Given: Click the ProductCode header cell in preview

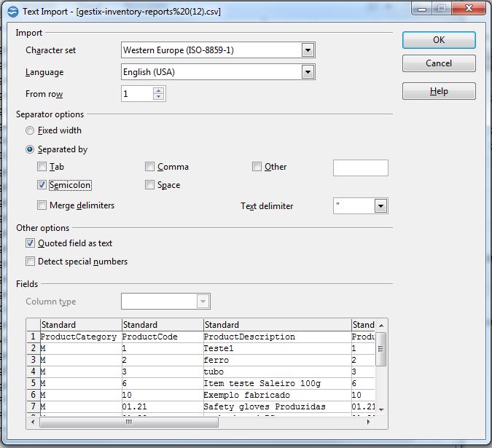Looking at the screenshot, I should pyautogui.click(x=163, y=337).
